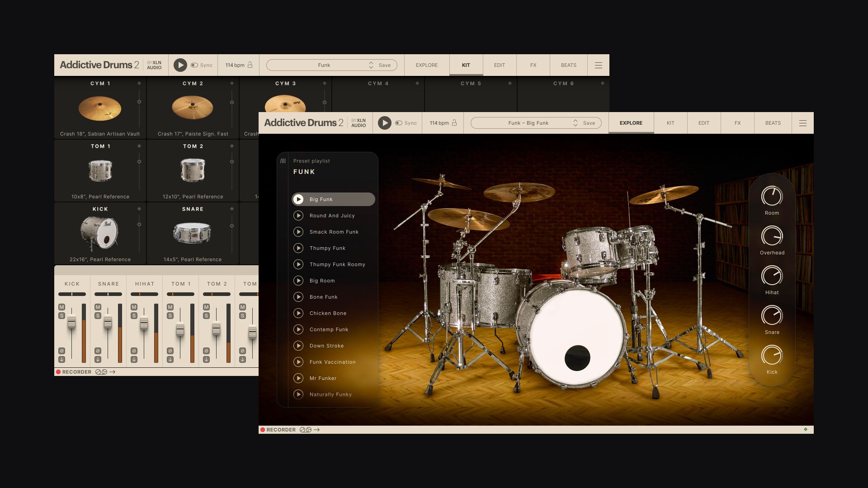Preview Round And Juicy preset play icon
The width and height of the screenshot is (868, 488).
(298, 216)
